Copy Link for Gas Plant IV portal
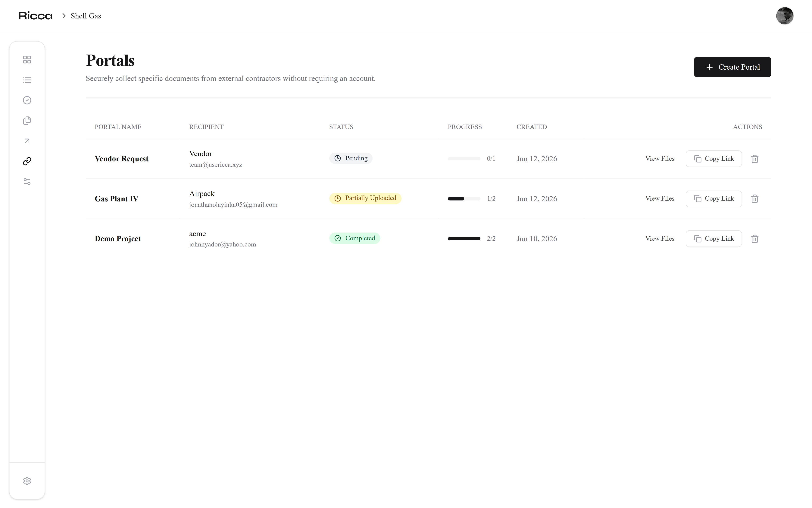The width and height of the screenshot is (812, 508). click(x=713, y=198)
